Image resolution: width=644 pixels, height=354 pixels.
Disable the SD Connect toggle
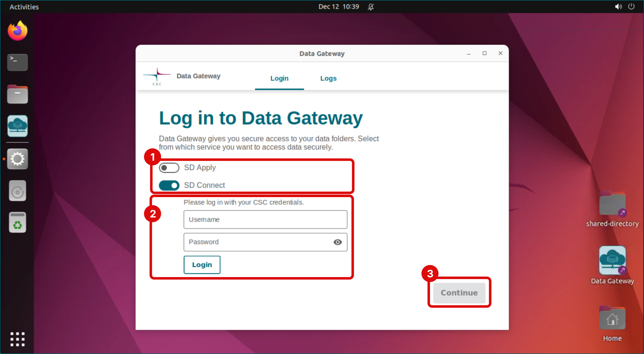pyautogui.click(x=169, y=186)
